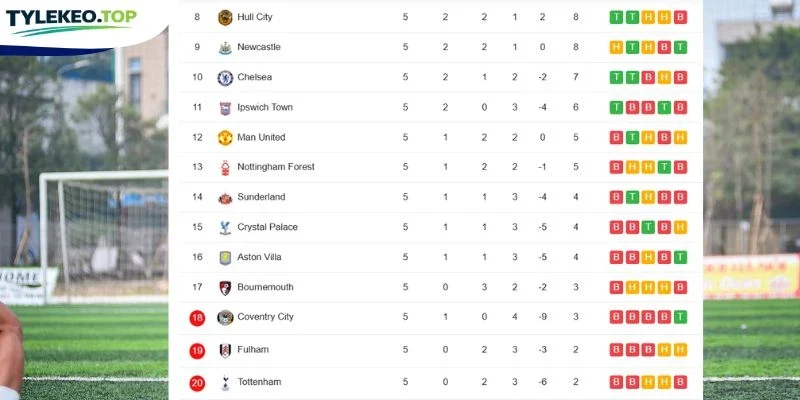Click the TYLEKEO.TOP site logo

tap(71, 20)
